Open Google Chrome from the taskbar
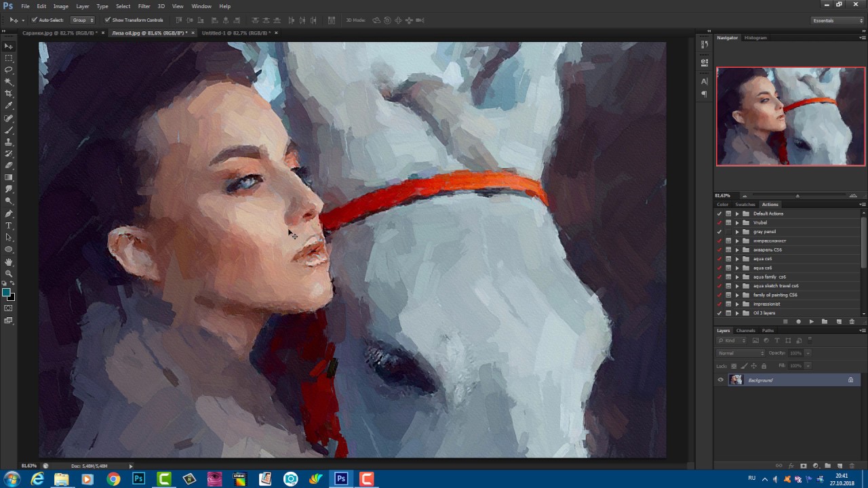The image size is (868, 488). click(113, 479)
